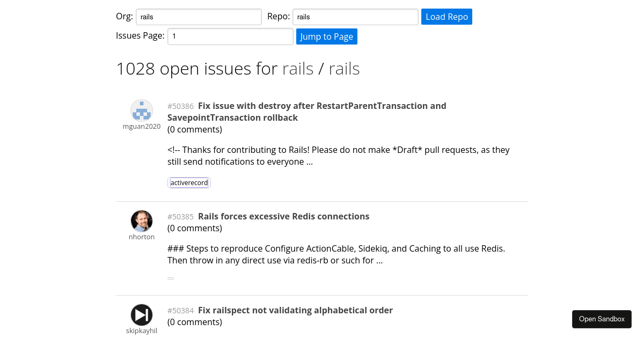This screenshot has width=644, height=338.
Task: Open issue Fix railspect not validating alphabetical order
Action: pyautogui.click(x=295, y=310)
